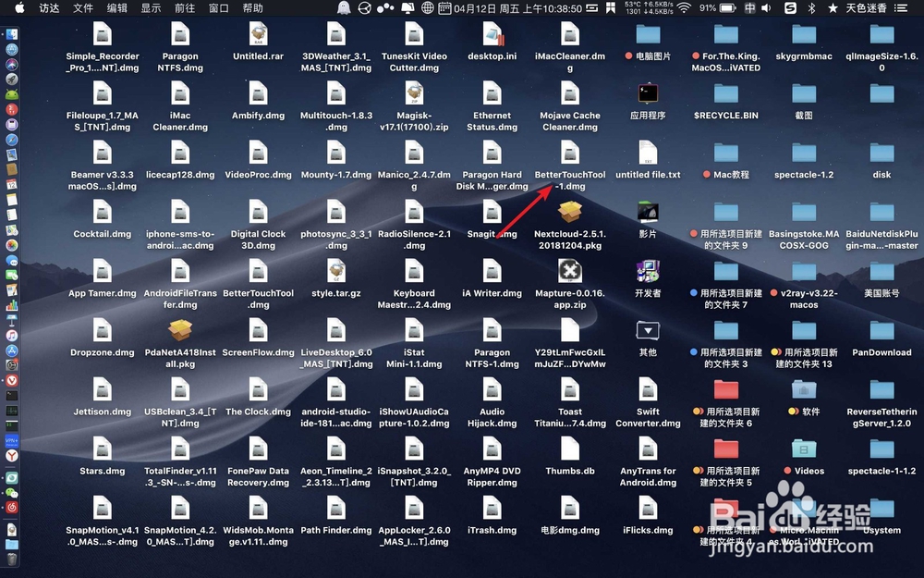The height and width of the screenshot is (578, 924).
Task: Select Magisk-v17.1 zip archive icon
Action: [x=414, y=93]
